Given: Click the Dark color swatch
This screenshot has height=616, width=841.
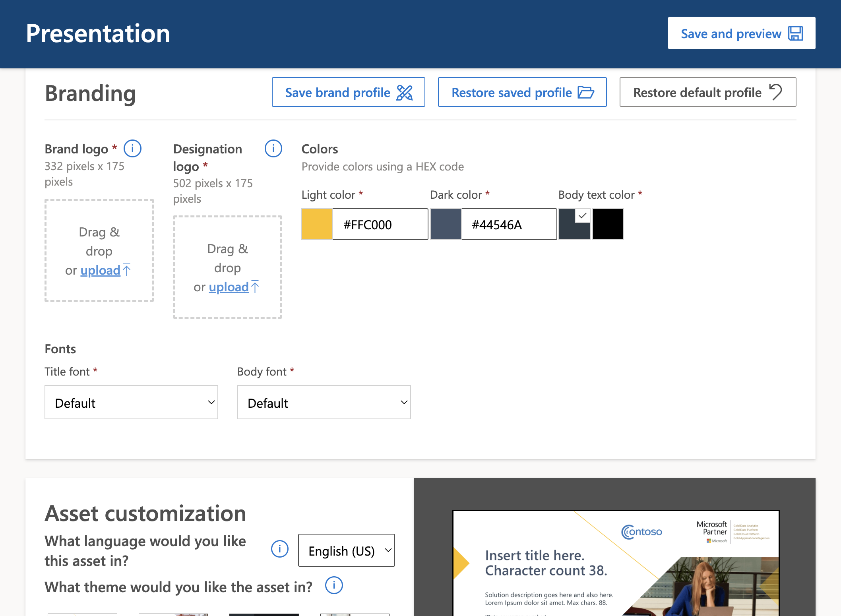Looking at the screenshot, I should click(x=446, y=224).
